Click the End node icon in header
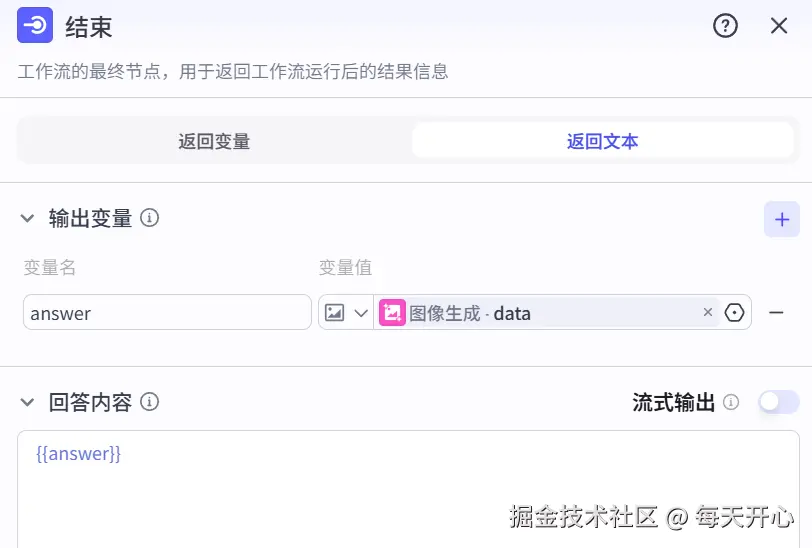 [x=35, y=26]
